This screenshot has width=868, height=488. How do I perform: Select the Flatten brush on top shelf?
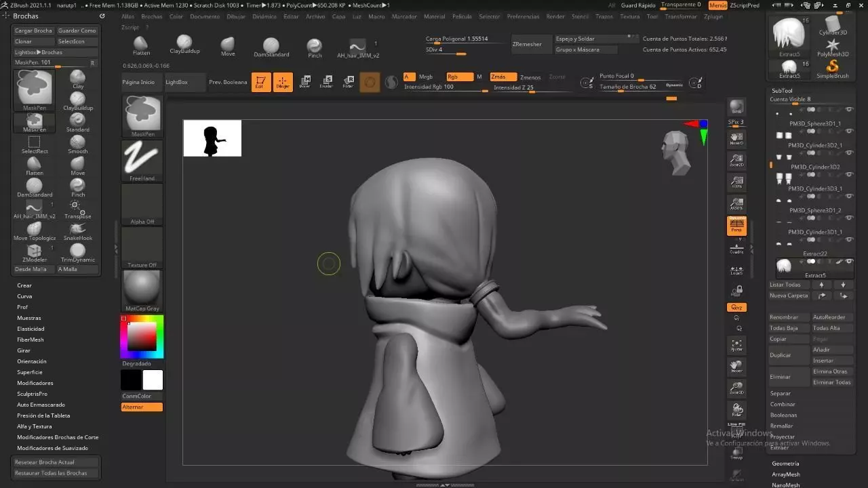pyautogui.click(x=141, y=46)
